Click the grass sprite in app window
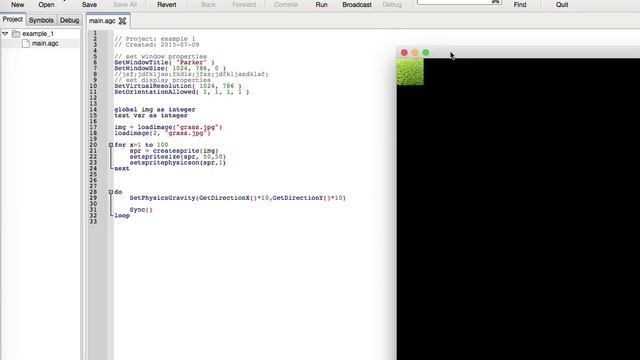Viewport: 640px width, 360px height. [410, 72]
